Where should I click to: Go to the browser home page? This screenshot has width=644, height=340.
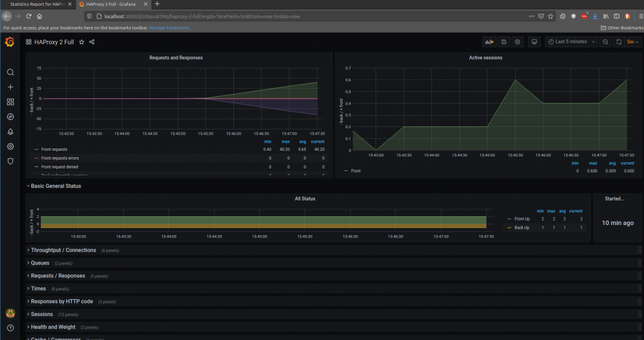(x=40, y=16)
